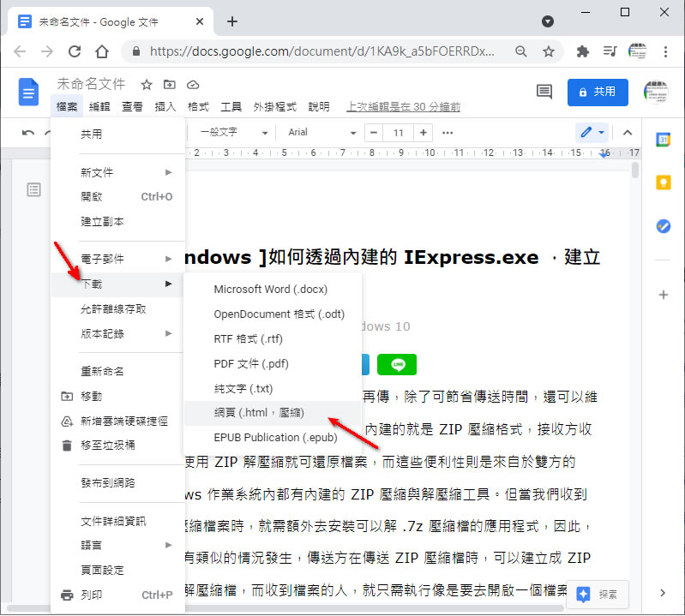The image size is (685, 616).
Task: Choose PDF 文件 (.pdf) from submenu
Action: pyautogui.click(x=251, y=363)
